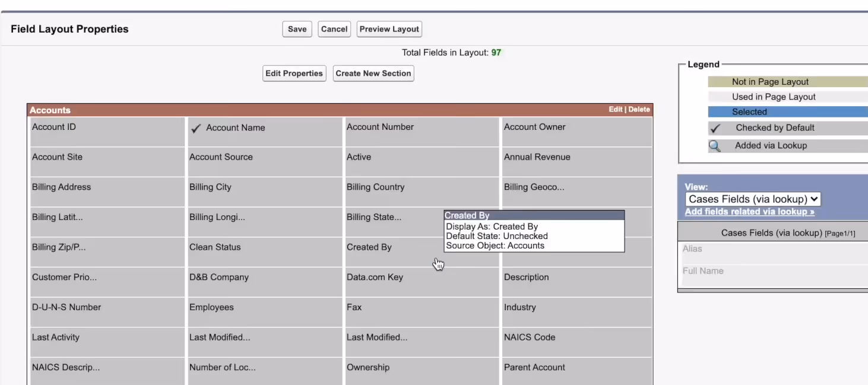Delete the Accounts section
The width and height of the screenshot is (868, 385).
(640, 109)
